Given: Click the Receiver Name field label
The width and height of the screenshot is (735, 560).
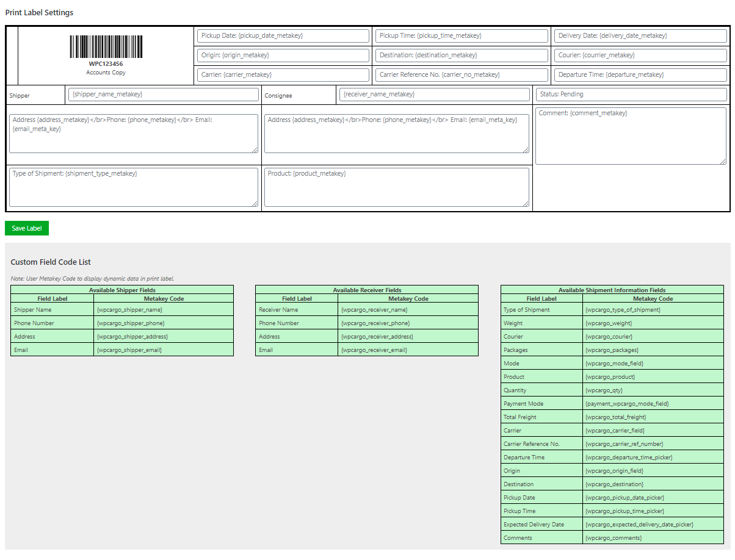Looking at the screenshot, I should 278,310.
